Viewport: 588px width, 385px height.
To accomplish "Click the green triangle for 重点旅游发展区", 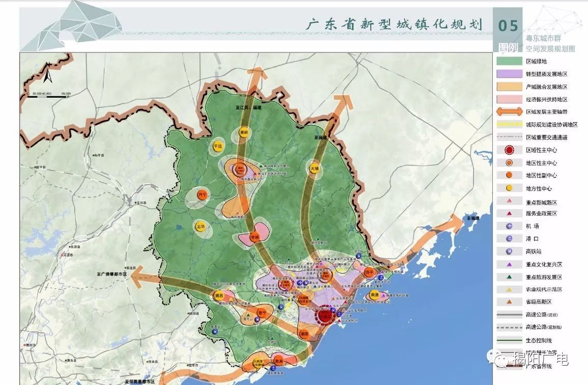I will 509,277.
